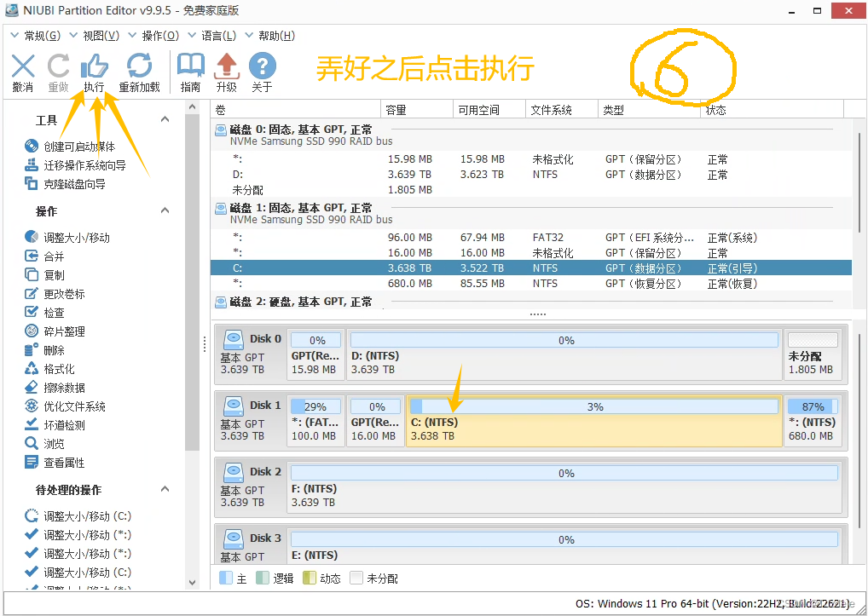Image resolution: width=868 pixels, height=616 pixels.
Task: Select the 680.0 MB recovery partition row
Action: coord(531,284)
